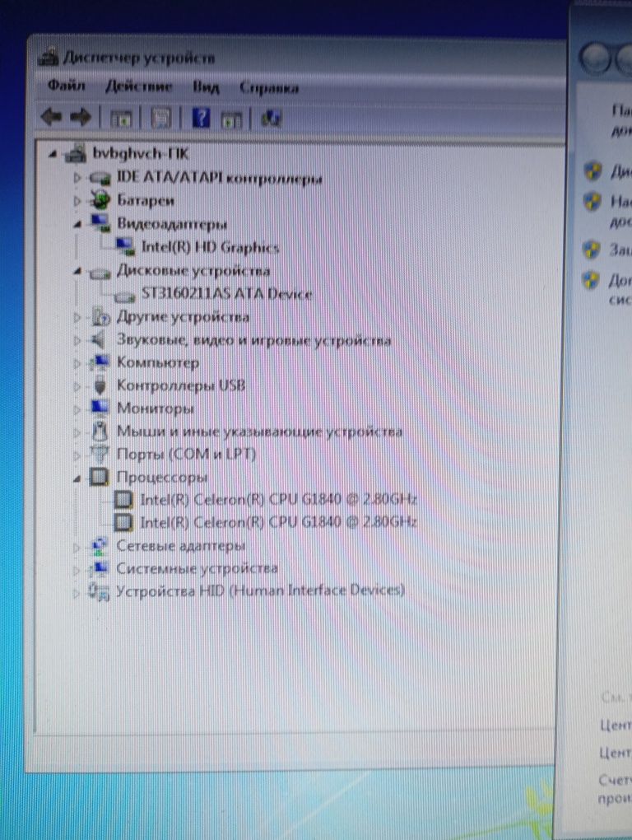
Task: Select the Звуковые, видео и игровые устройства label
Action: 253,340
